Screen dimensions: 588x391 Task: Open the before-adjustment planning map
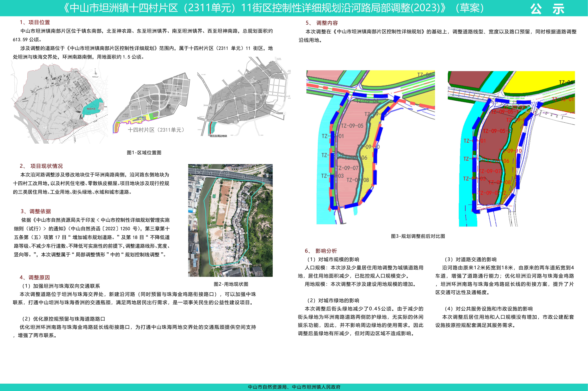(x=371, y=147)
